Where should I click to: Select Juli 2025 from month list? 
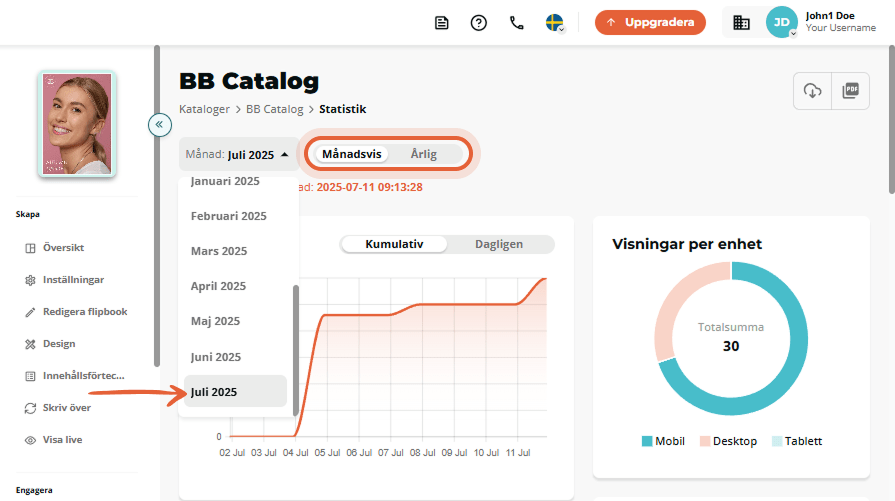click(235, 391)
